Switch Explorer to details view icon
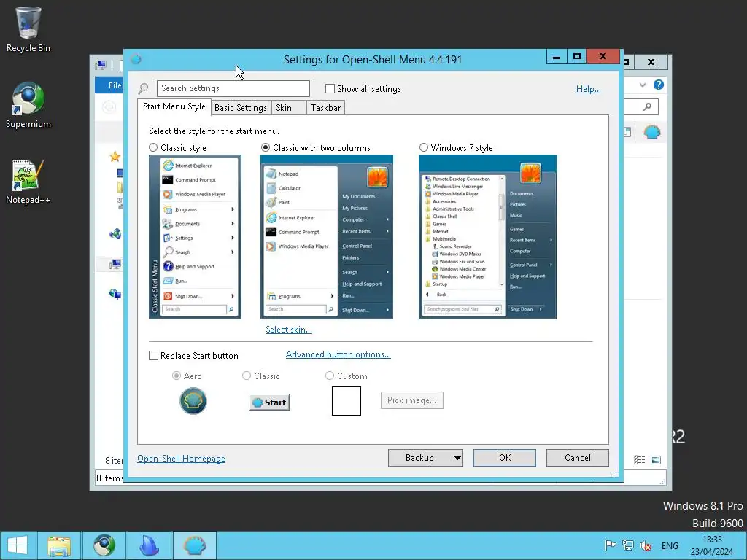Screen dimensions: 747x560 639,460
